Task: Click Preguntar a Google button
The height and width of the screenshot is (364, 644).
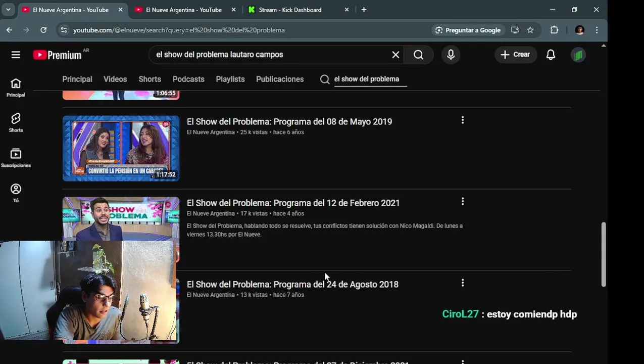Action: pos(468,30)
